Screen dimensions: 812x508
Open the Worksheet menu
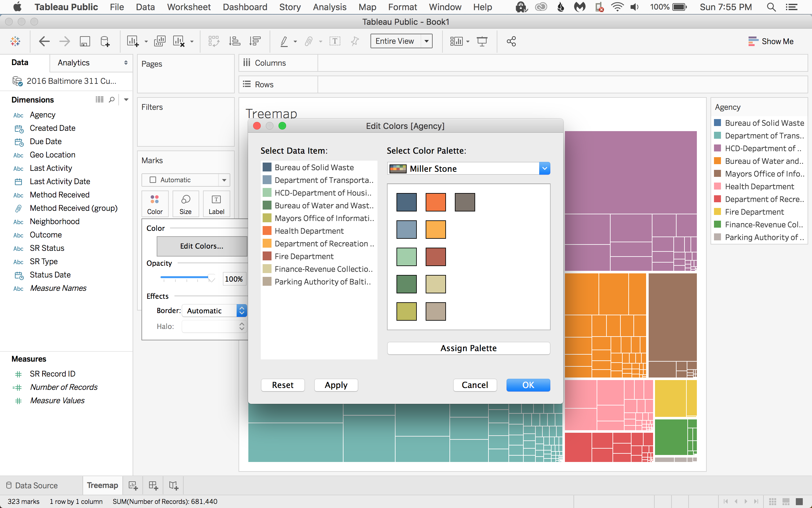[x=189, y=7]
